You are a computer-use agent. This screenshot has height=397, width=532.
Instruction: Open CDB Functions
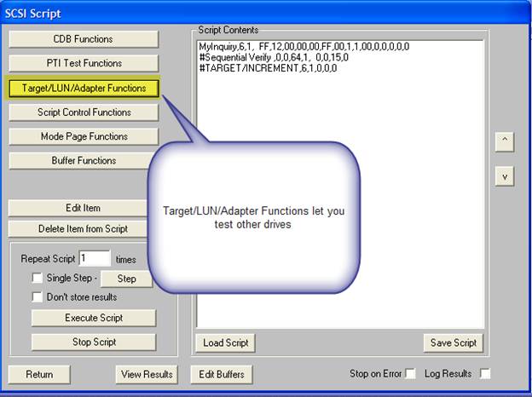[84, 39]
